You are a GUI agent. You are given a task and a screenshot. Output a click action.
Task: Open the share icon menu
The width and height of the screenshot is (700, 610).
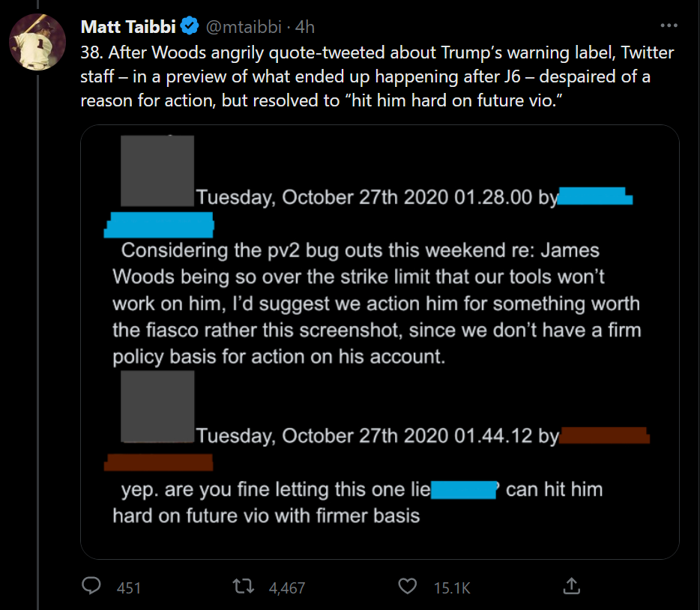point(571,587)
